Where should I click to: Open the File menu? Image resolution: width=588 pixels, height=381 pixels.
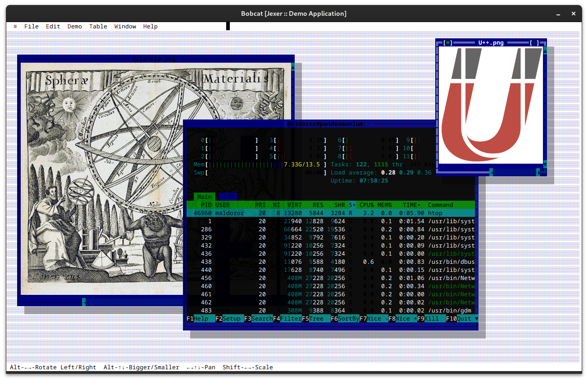click(32, 27)
